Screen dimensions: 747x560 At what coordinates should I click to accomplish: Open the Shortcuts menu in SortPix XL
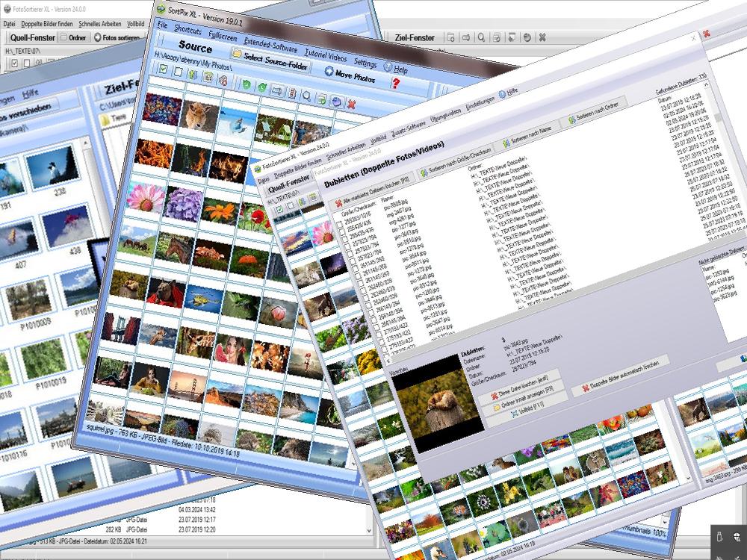pos(187,30)
